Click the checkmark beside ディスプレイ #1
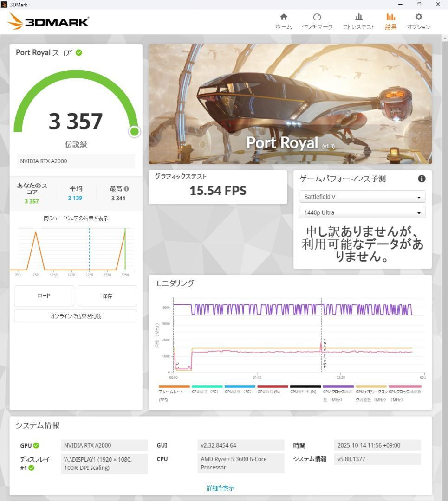This screenshot has height=501, width=448. 31,468
